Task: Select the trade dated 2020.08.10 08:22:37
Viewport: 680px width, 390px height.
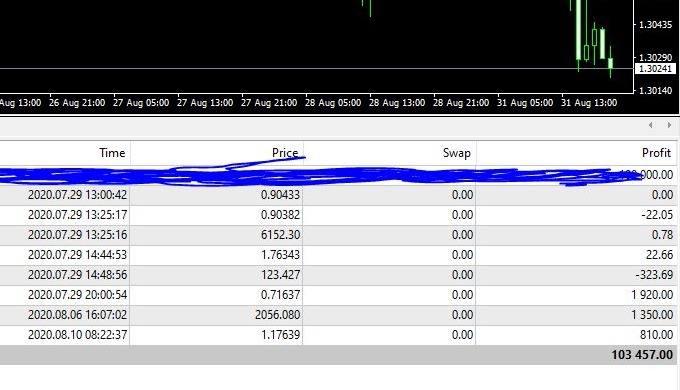Action: coord(338,335)
